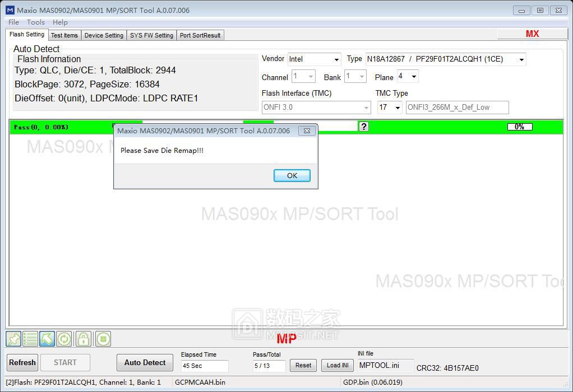
Task: Click the 0% progress indicator on green bar
Action: (519, 127)
